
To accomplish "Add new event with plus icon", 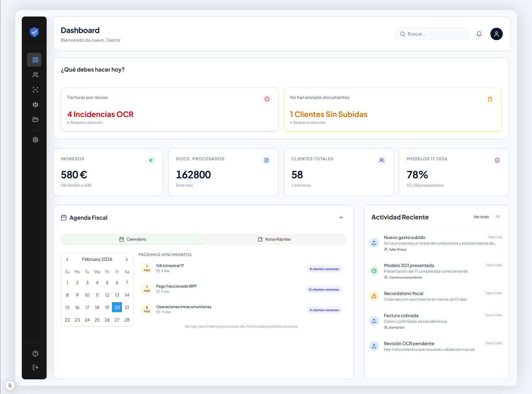I will [341, 218].
